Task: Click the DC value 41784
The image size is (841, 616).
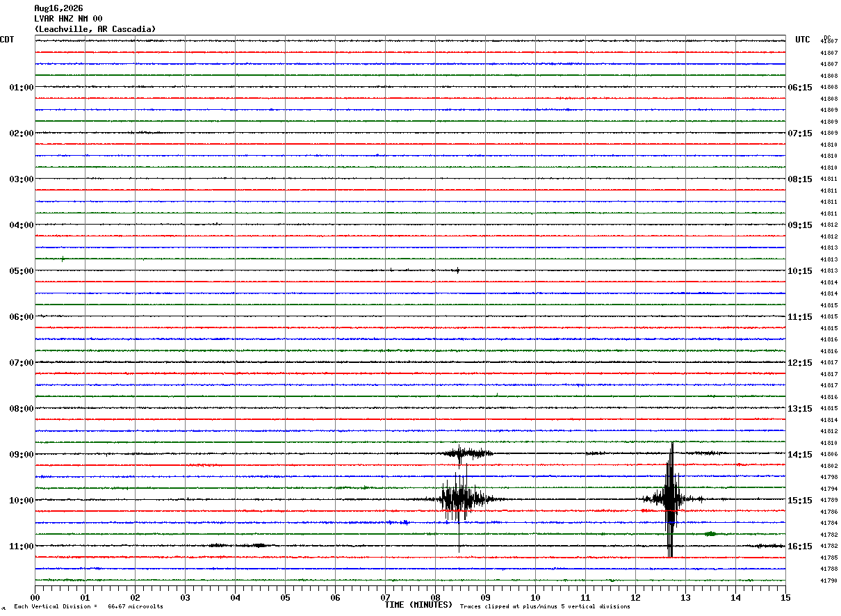Action: (829, 523)
